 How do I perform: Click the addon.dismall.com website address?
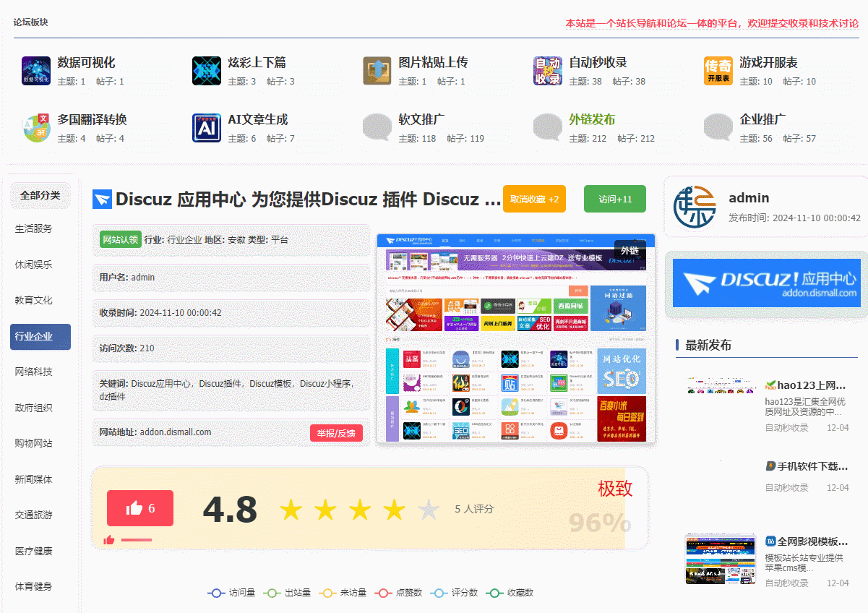[x=176, y=432]
